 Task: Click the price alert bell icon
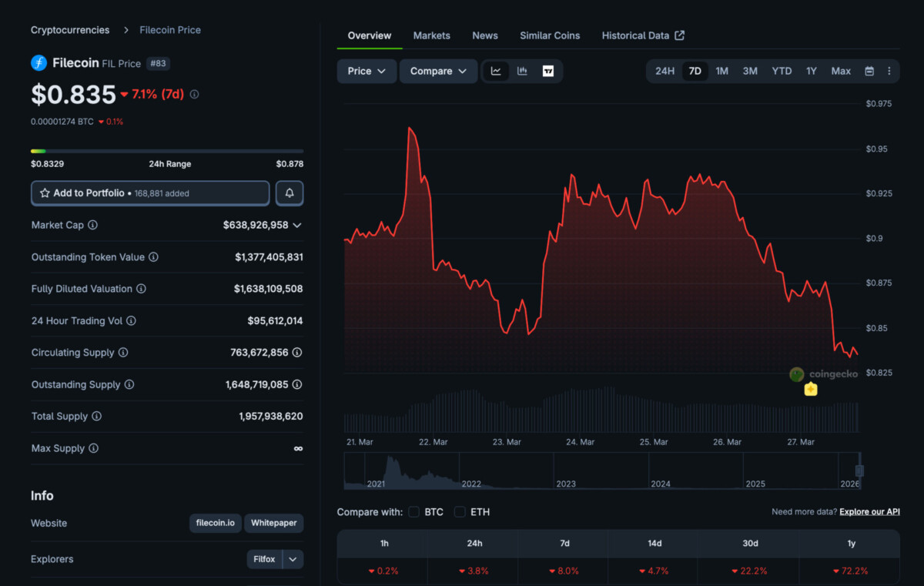[290, 193]
